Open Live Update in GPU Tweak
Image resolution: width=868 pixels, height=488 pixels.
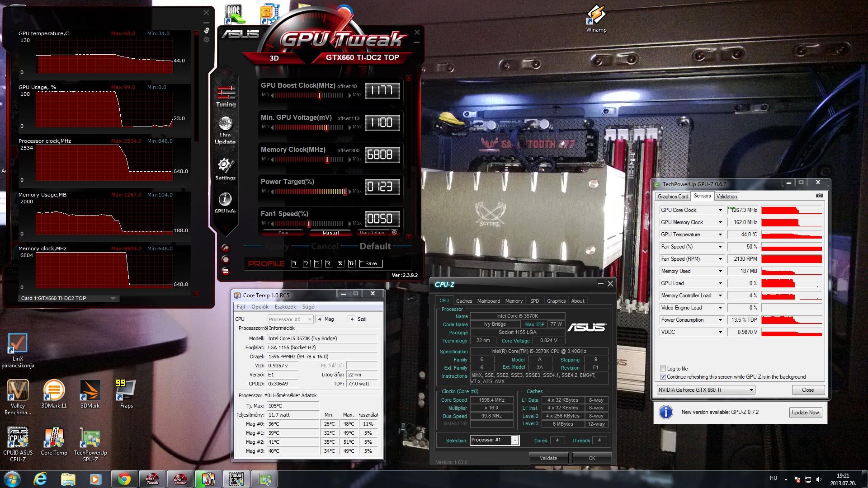coord(225,130)
